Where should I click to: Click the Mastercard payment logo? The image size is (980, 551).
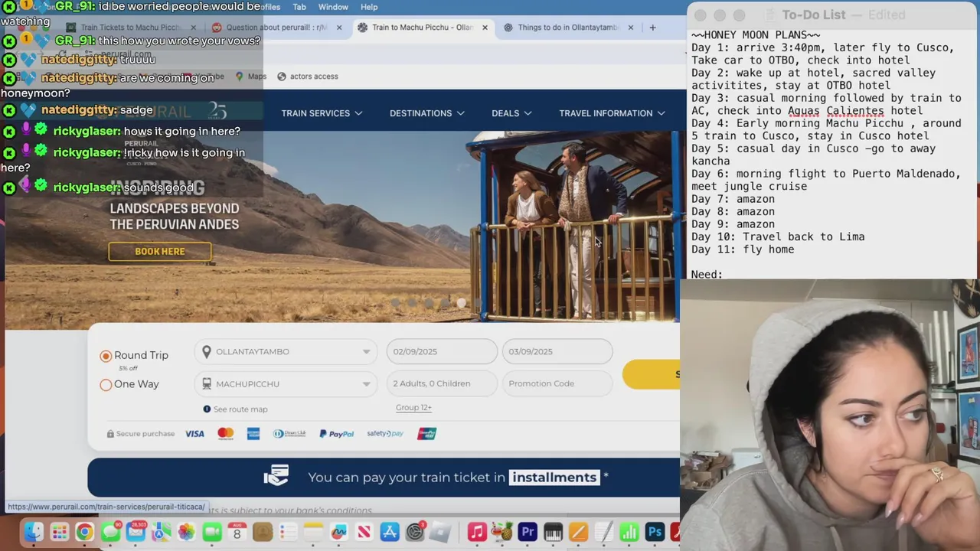(x=225, y=433)
